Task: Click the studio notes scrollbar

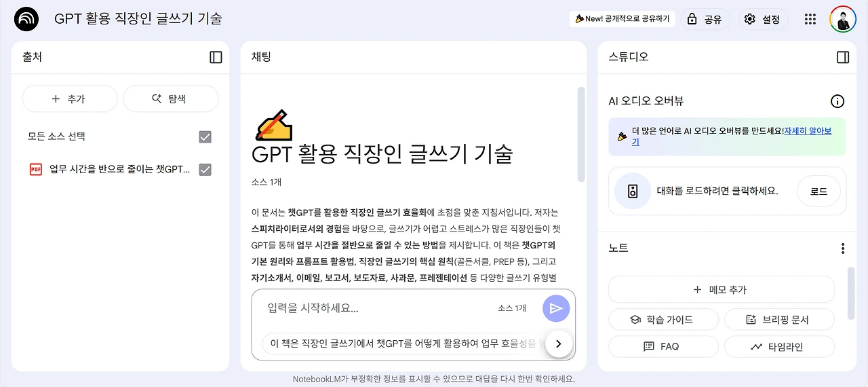Action: click(x=851, y=293)
